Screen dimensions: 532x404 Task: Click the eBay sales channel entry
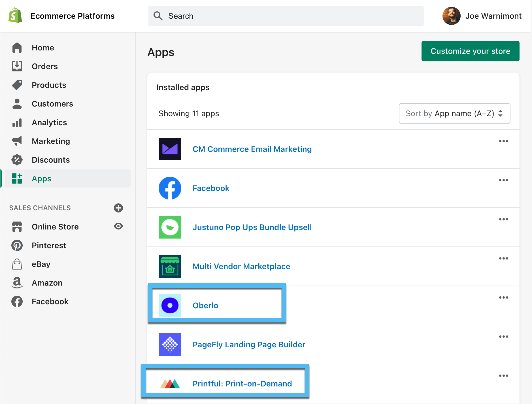coord(41,264)
